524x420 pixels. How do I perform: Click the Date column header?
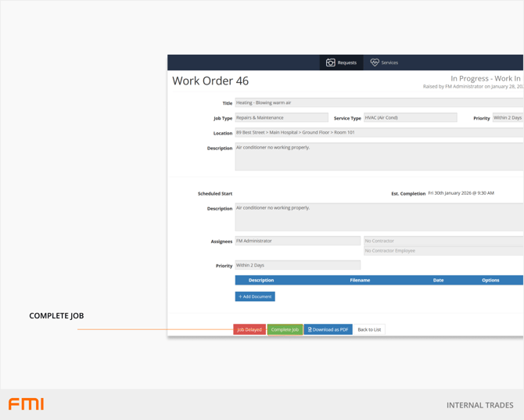(438, 280)
